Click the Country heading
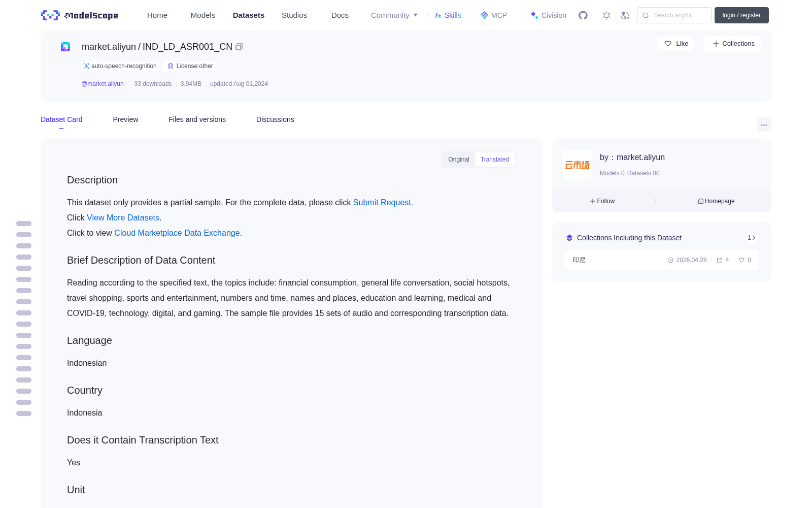Image resolution: width=812 pixels, height=508 pixels. (85, 390)
